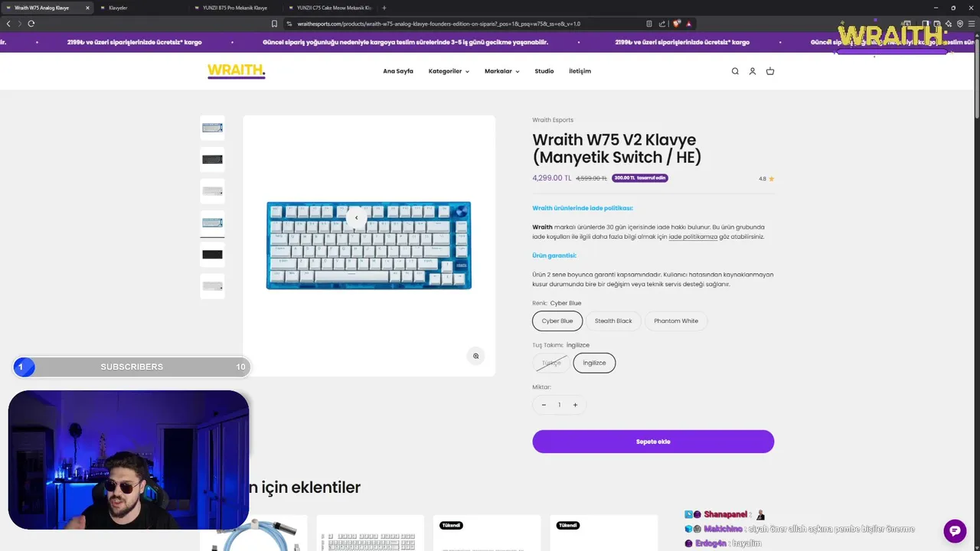
Task: Open the iade politikamıza link
Action: (x=693, y=236)
